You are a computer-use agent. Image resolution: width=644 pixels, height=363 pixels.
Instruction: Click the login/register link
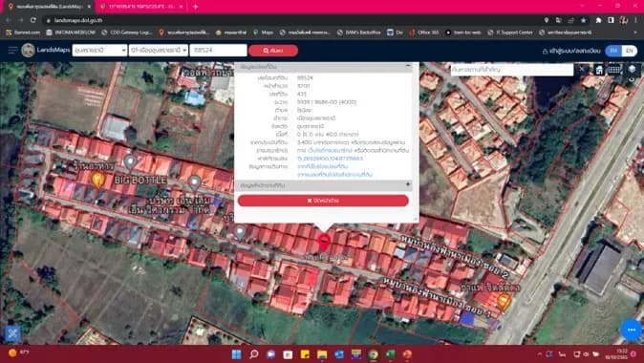[571, 51]
